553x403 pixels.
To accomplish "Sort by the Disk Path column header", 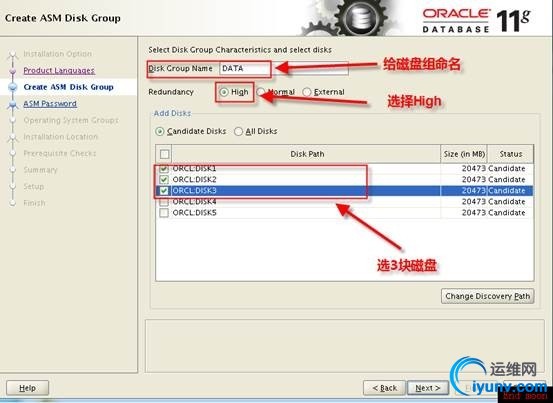I will point(306,154).
